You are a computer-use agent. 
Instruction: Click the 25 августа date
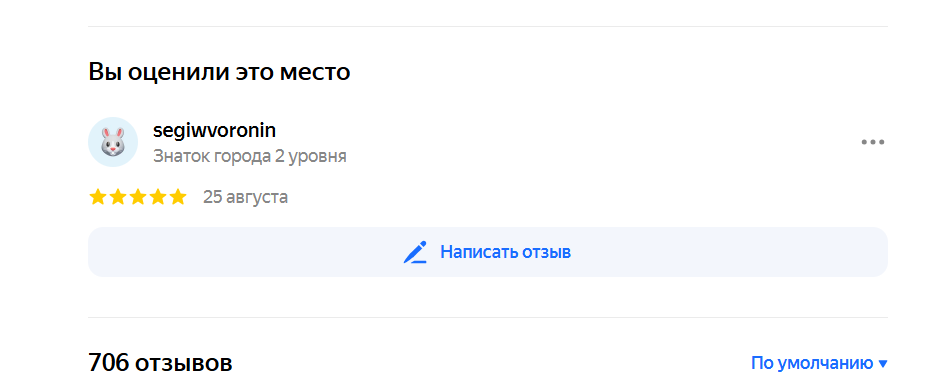pyautogui.click(x=245, y=197)
